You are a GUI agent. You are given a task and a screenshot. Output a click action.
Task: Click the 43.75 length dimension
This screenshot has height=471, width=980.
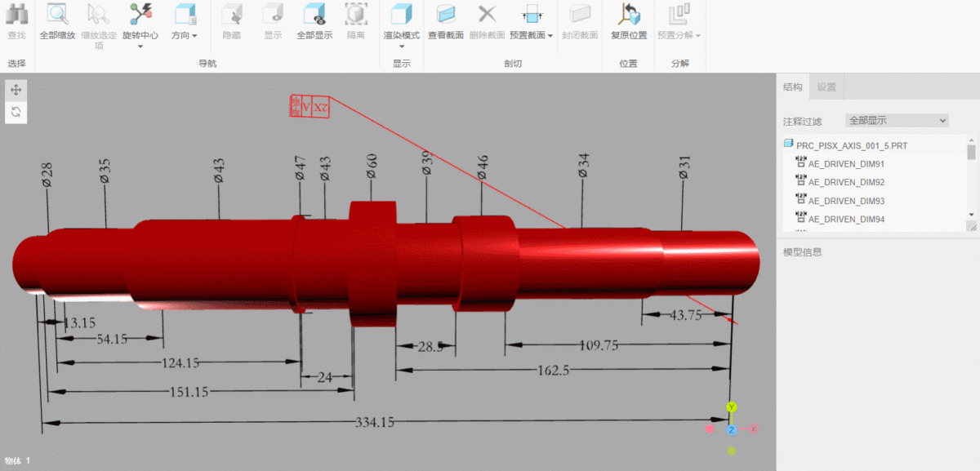[686, 315]
